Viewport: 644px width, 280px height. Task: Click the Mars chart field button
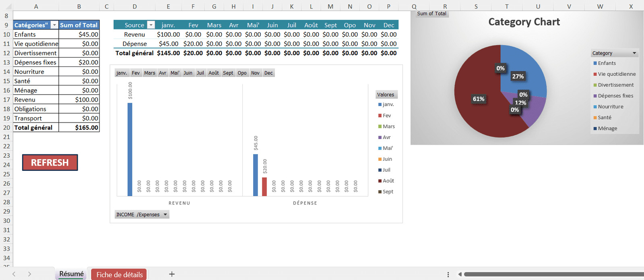tap(150, 73)
